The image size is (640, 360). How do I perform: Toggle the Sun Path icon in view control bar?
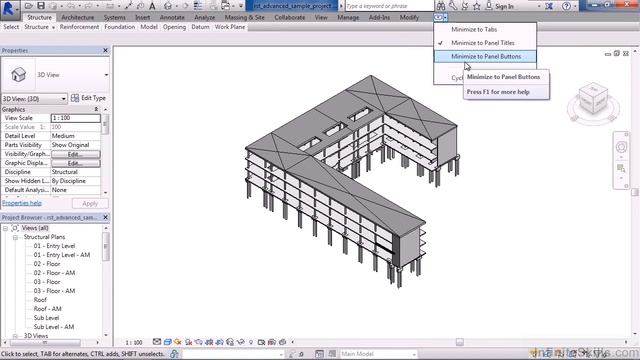point(178,342)
